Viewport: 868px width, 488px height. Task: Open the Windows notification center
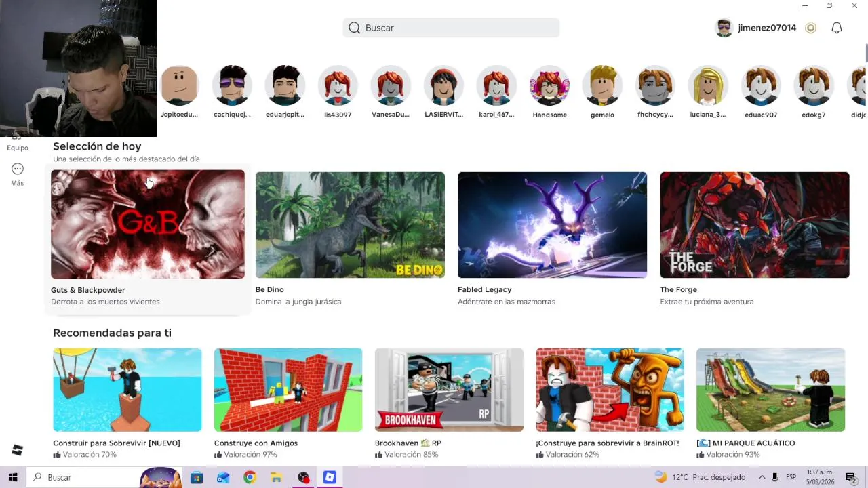point(851,477)
